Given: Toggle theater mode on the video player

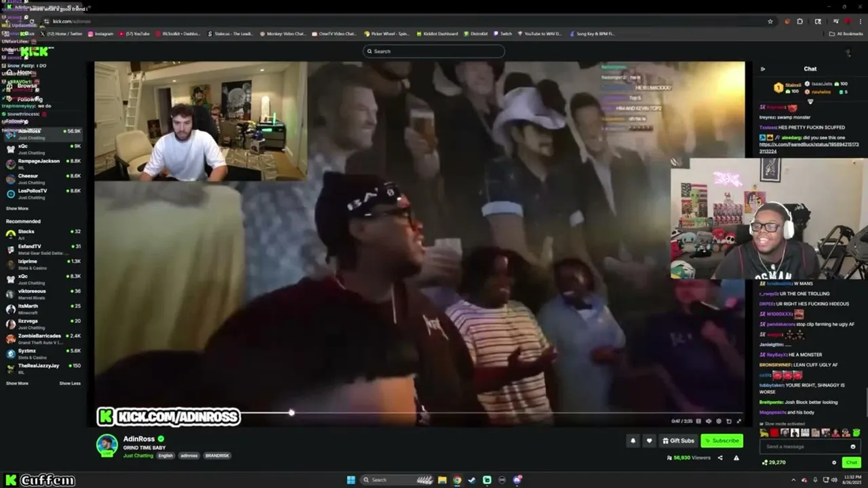Looking at the screenshot, I should (x=729, y=422).
